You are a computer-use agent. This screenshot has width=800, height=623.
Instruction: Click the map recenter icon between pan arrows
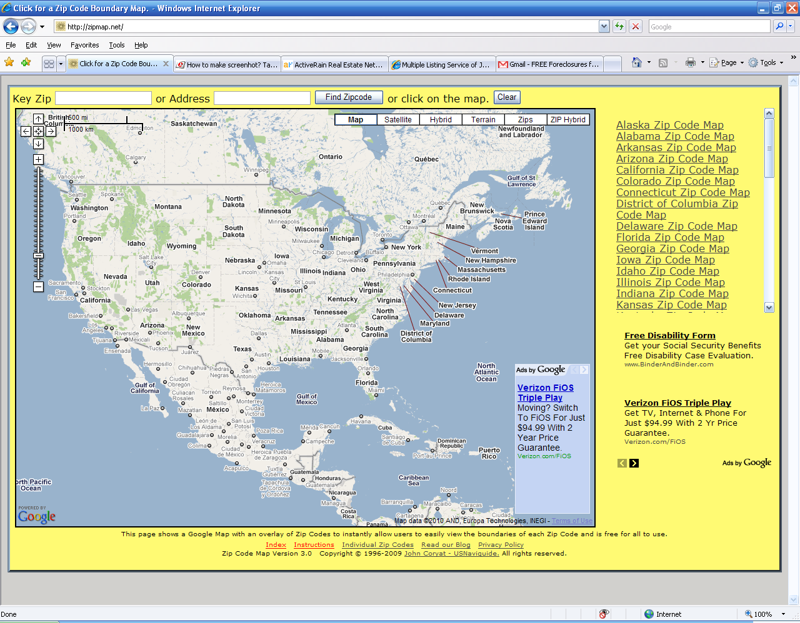point(38,132)
